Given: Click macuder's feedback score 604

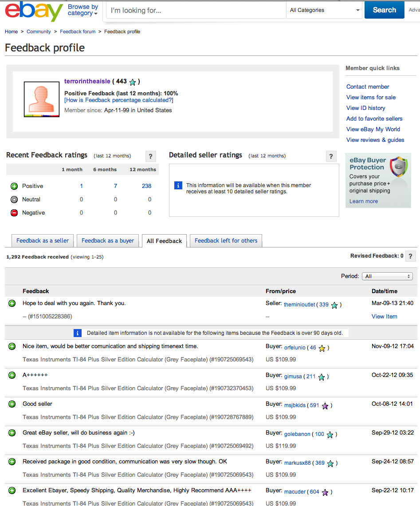Looking at the screenshot, I should point(314,491).
